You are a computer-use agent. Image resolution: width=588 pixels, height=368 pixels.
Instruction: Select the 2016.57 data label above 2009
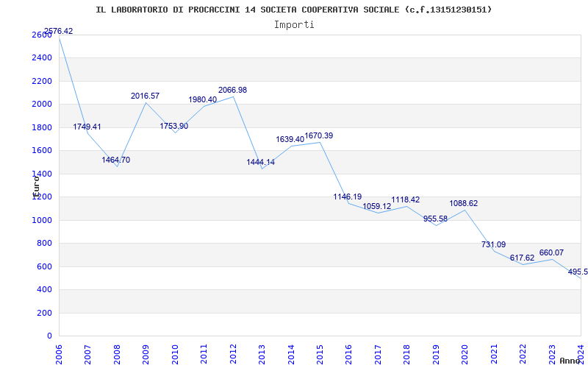coord(145,96)
